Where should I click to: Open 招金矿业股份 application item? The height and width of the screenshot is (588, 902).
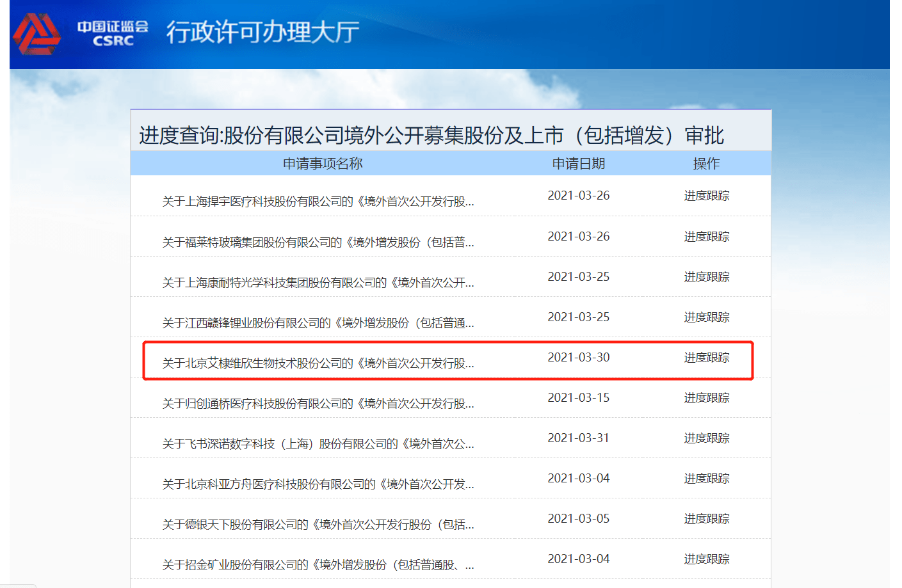(x=318, y=565)
